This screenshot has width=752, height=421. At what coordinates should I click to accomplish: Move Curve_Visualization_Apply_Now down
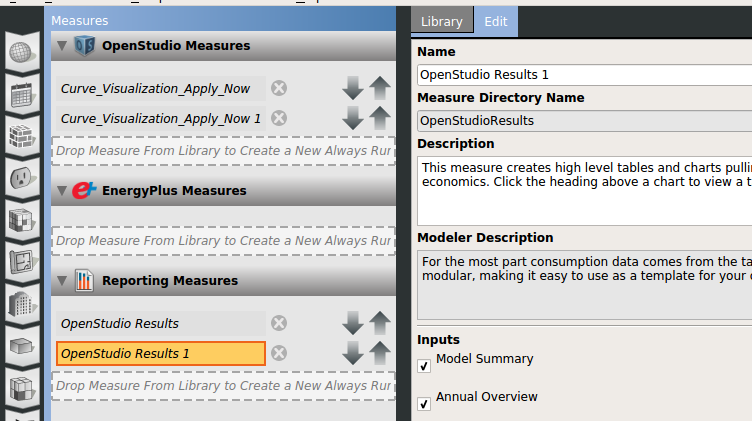tap(353, 88)
